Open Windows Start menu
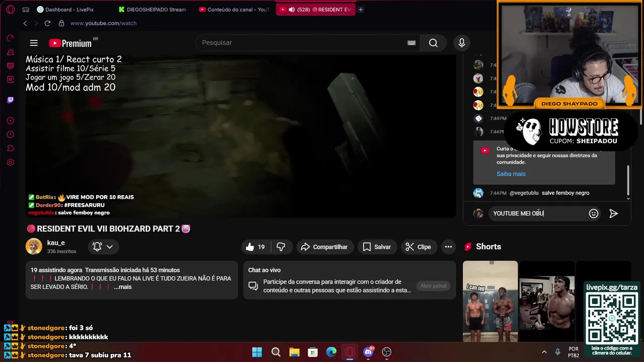 coord(257,352)
